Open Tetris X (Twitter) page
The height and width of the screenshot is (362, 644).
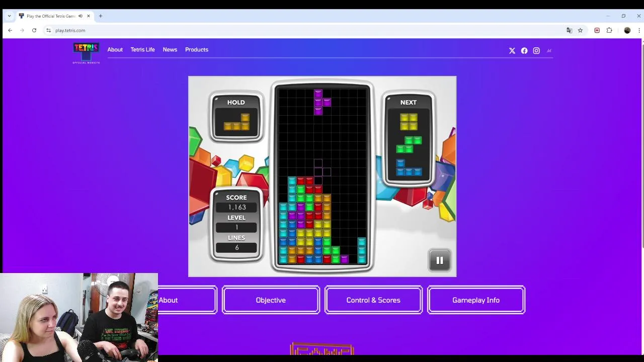pyautogui.click(x=512, y=51)
